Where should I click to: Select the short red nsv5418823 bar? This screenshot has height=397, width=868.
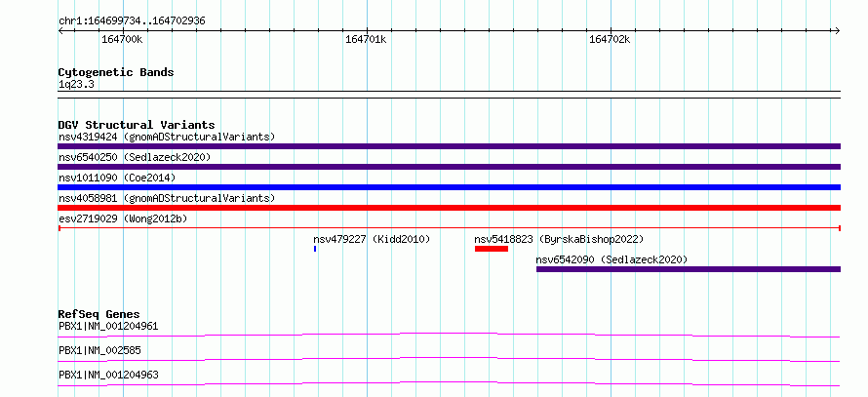click(x=491, y=249)
